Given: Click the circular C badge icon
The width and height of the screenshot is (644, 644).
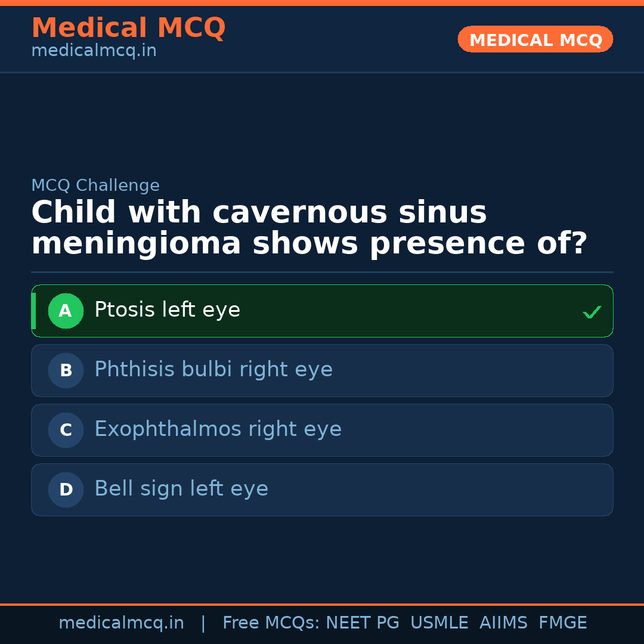Looking at the screenshot, I should [x=66, y=430].
